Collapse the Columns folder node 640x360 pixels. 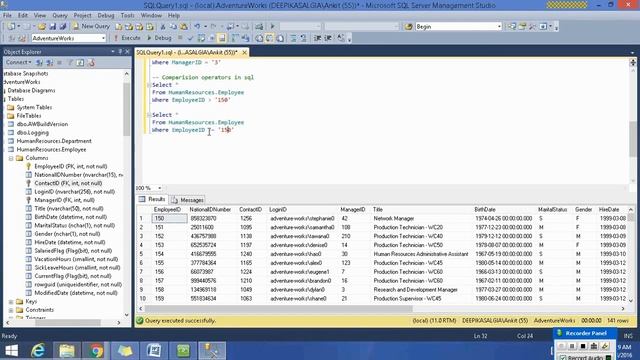(11, 158)
